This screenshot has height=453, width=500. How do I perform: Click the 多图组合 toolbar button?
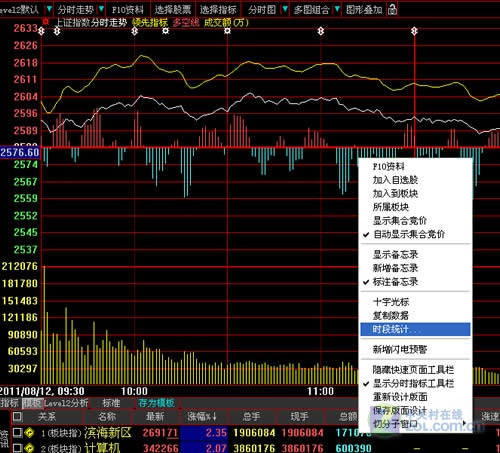tap(311, 9)
